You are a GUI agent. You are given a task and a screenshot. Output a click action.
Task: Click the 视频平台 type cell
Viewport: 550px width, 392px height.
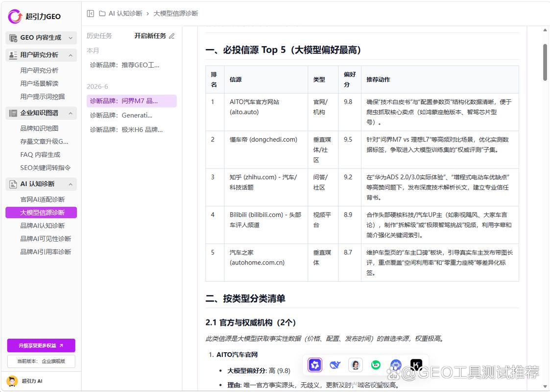point(323,225)
